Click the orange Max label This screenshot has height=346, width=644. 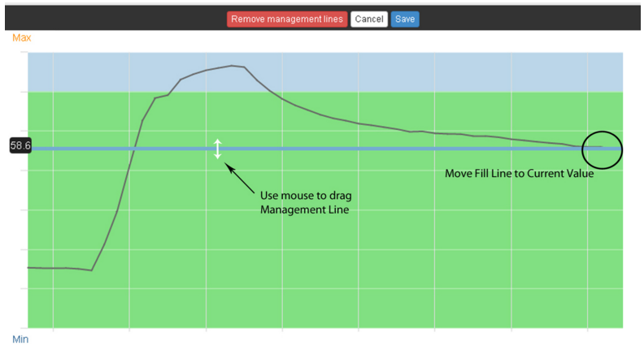(21, 38)
